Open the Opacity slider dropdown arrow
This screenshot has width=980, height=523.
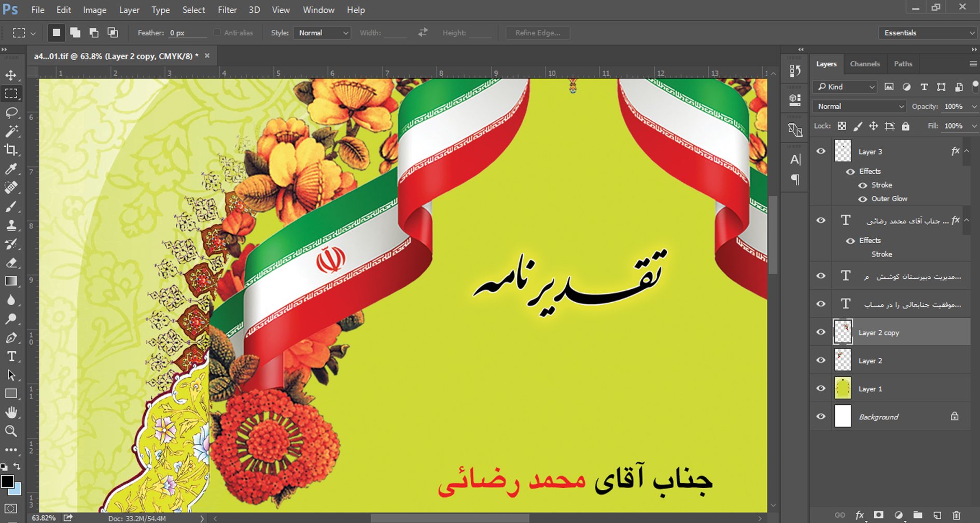click(974, 106)
